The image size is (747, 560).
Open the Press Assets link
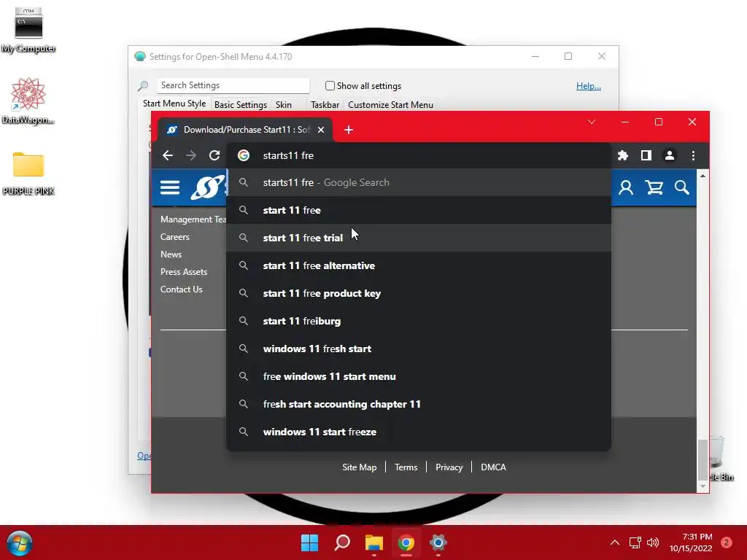click(184, 271)
